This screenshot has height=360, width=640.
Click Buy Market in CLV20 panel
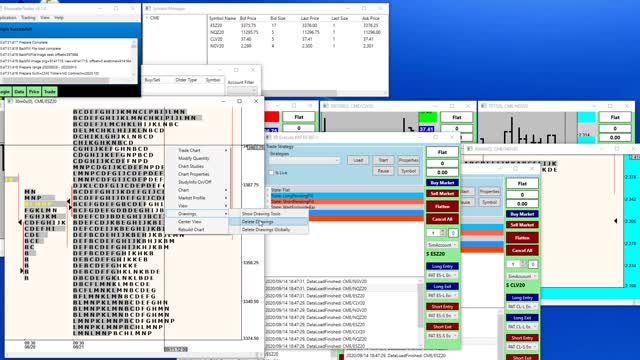click(522, 214)
